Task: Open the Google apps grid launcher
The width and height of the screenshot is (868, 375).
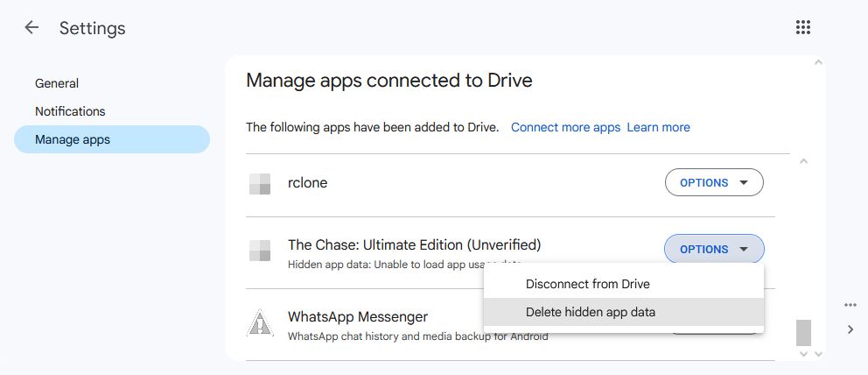Action: click(802, 27)
